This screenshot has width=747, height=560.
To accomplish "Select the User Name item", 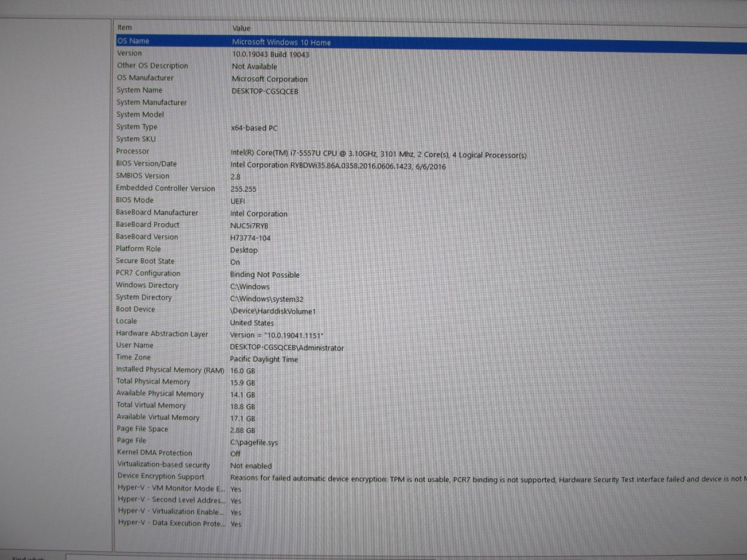I will coord(135,345).
